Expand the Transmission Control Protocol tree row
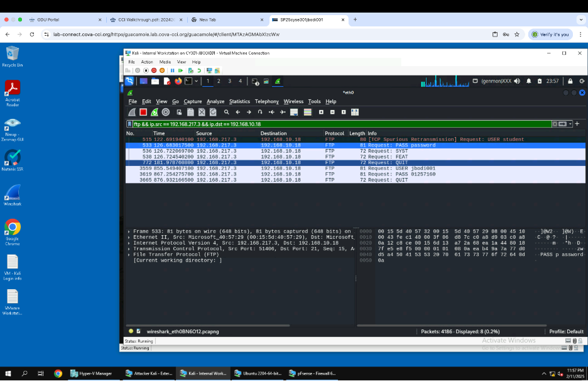588x381 pixels. (x=129, y=249)
